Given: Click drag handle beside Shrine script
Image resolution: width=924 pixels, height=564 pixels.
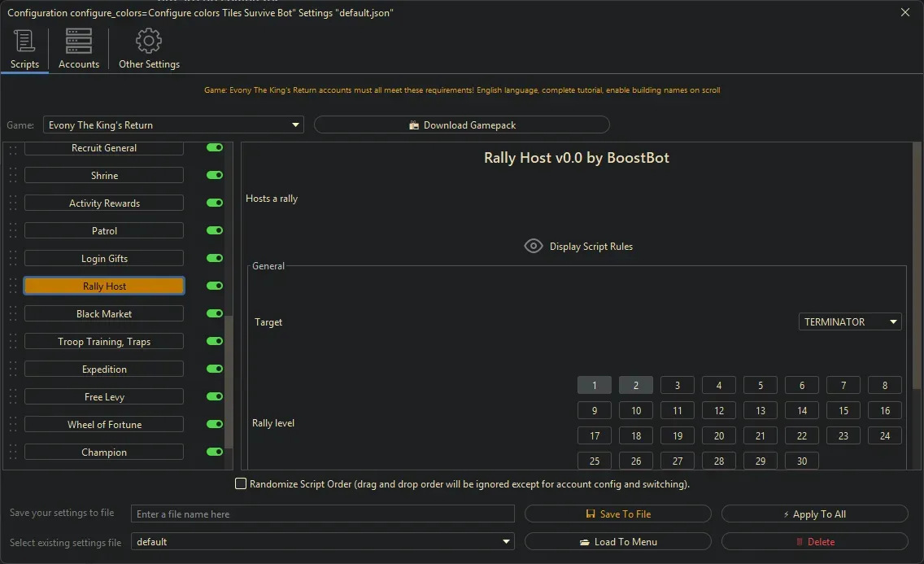Looking at the screenshot, I should [x=12, y=176].
